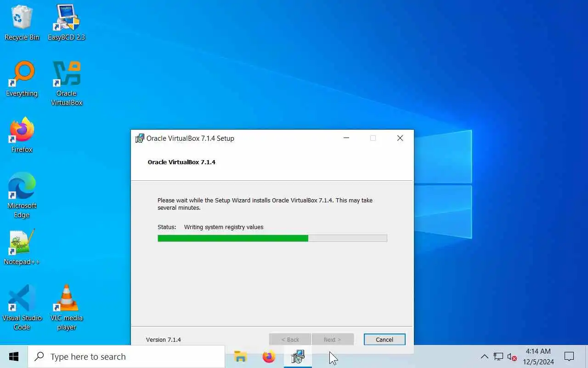Open the Windows Start menu
The width and height of the screenshot is (588, 368).
[14, 356]
